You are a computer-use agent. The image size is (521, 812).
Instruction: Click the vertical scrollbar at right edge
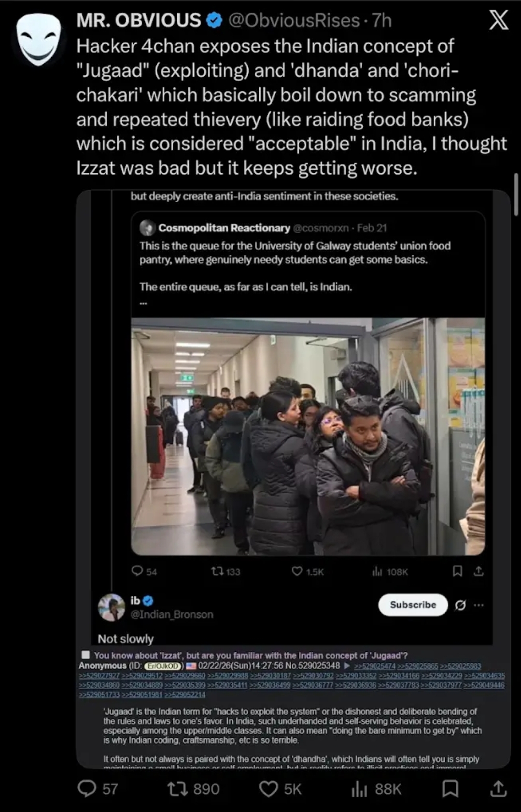coord(516,194)
